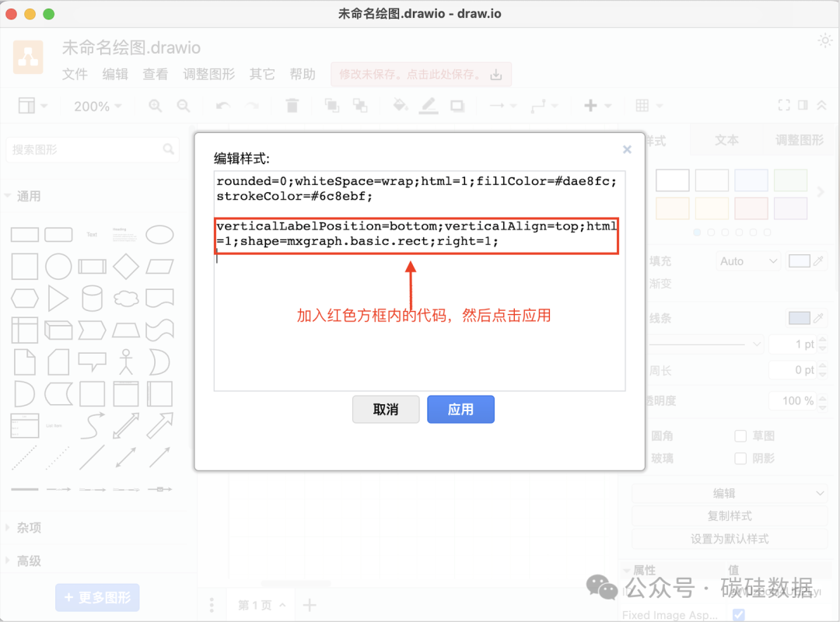Open the Auto fill dropdown
This screenshot has width=840, height=622.
[x=748, y=261]
